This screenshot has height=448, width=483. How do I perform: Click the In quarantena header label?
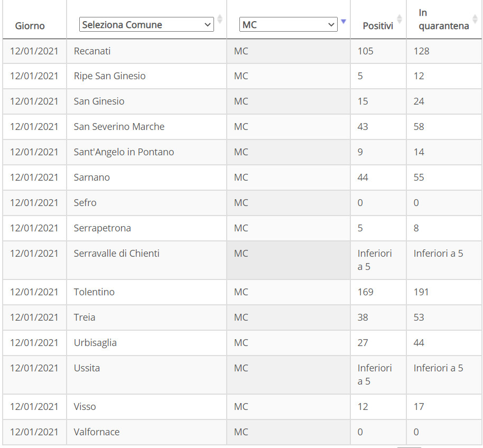[x=443, y=19]
